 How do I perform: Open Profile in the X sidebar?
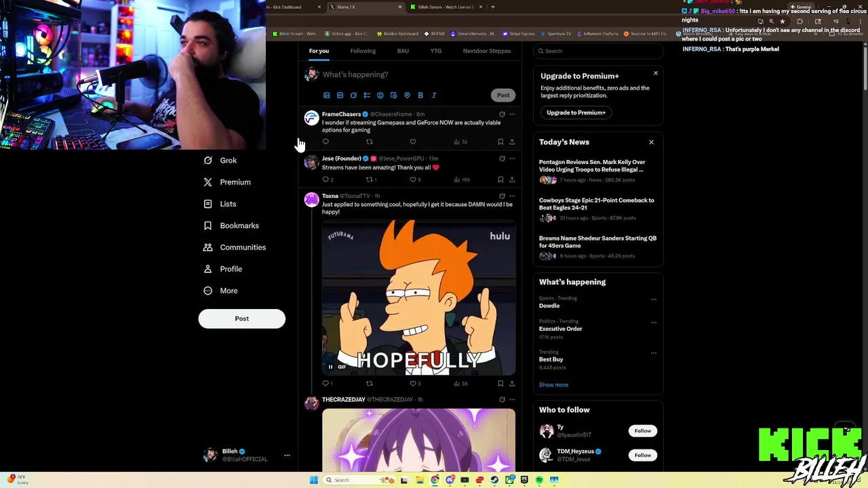coord(222,269)
